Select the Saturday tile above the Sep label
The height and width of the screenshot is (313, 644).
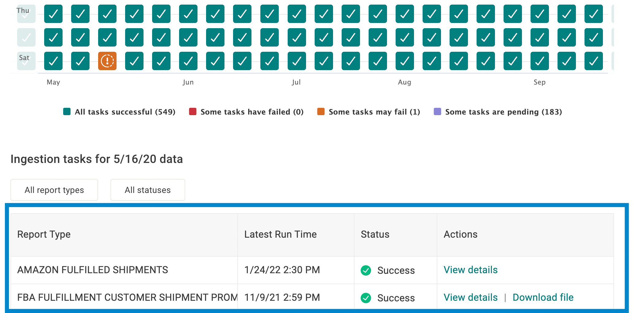pyautogui.click(x=540, y=61)
